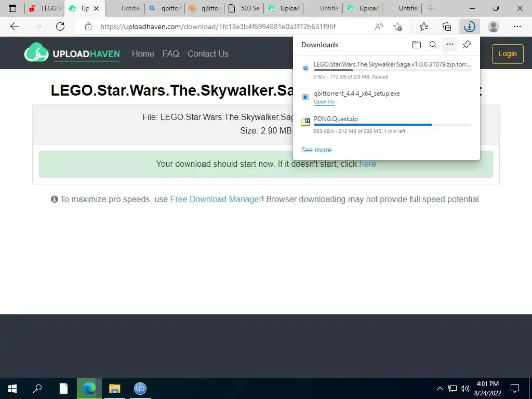Screen dimensions: 532x399
Task: Open taskbar Search magnifier
Action: point(37,389)
